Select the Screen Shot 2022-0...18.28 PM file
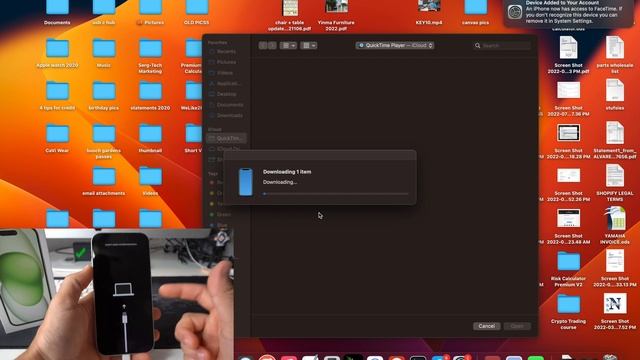This screenshot has height=360, width=640. (x=568, y=141)
